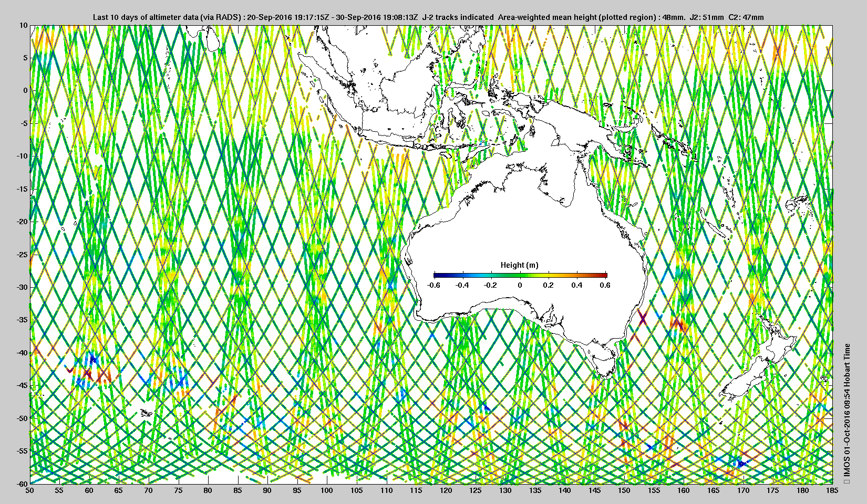Click the longitude axis tick '120'
The width and height of the screenshot is (867, 504).
446,490
